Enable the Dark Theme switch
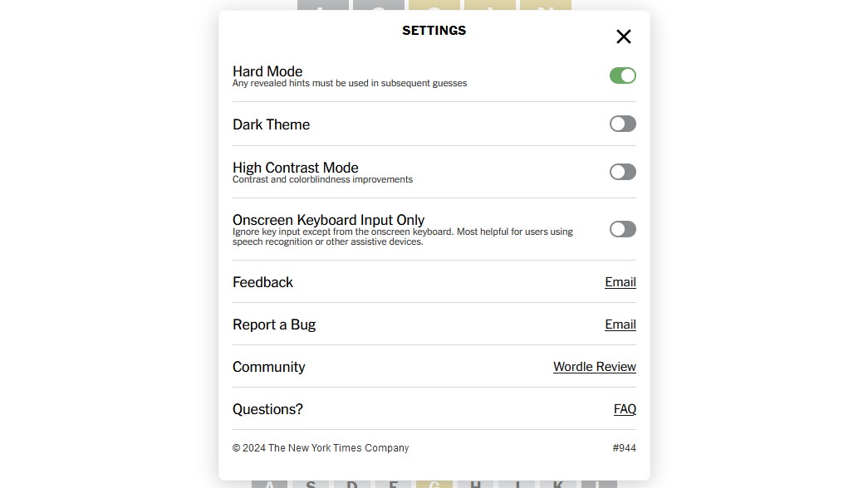This screenshot has height=488, width=868. coord(623,124)
